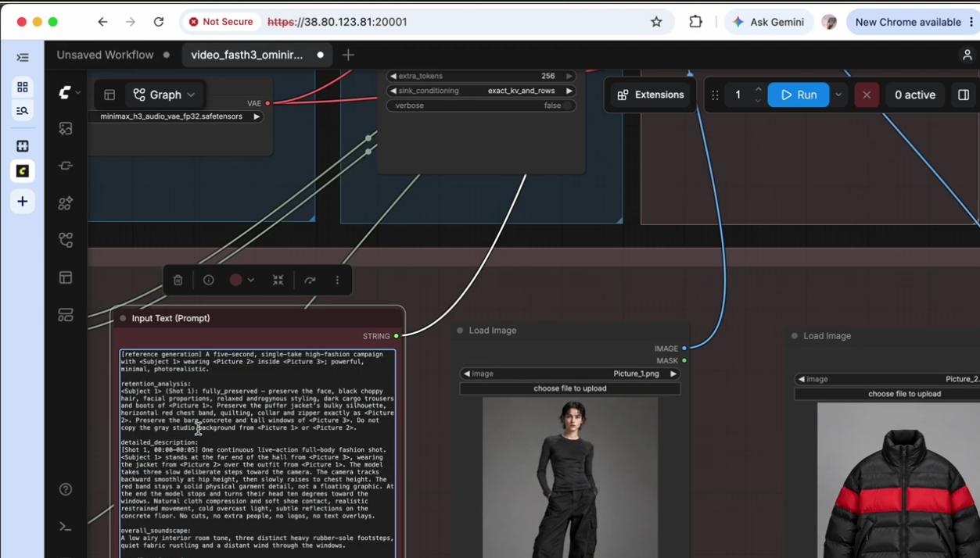Bypass the selected node using the arrow icon
The image size is (980, 558).
tap(310, 280)
